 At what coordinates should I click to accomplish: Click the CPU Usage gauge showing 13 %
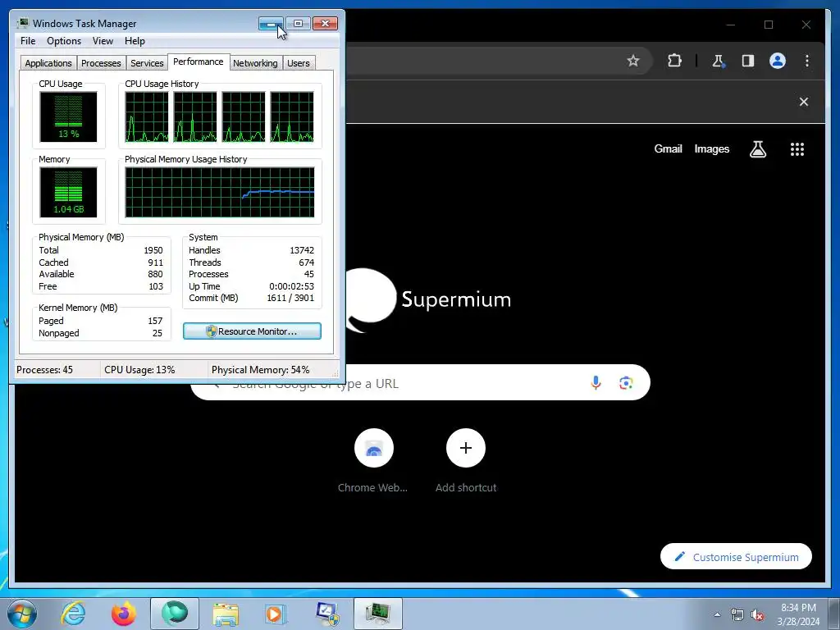point(68,116)
